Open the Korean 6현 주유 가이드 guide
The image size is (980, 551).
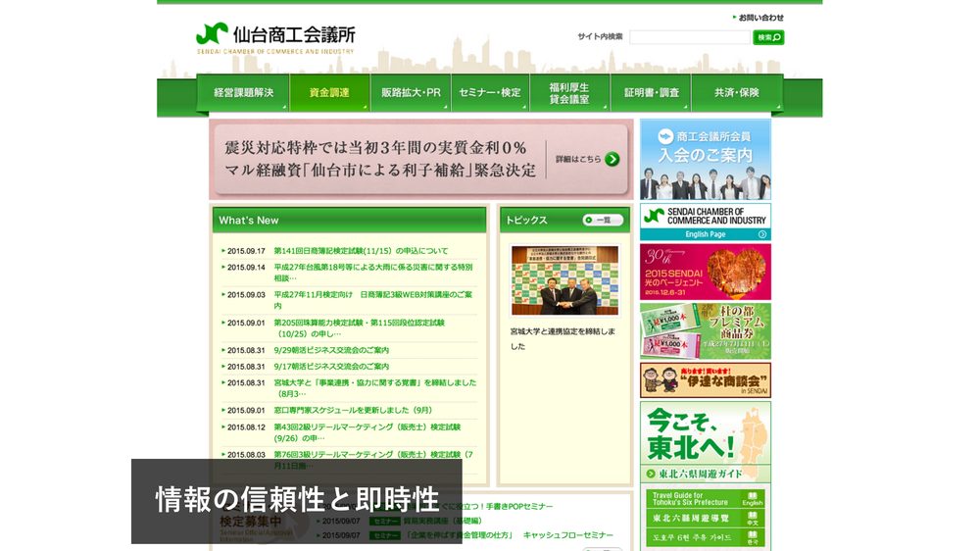click(x=705, y=537)
